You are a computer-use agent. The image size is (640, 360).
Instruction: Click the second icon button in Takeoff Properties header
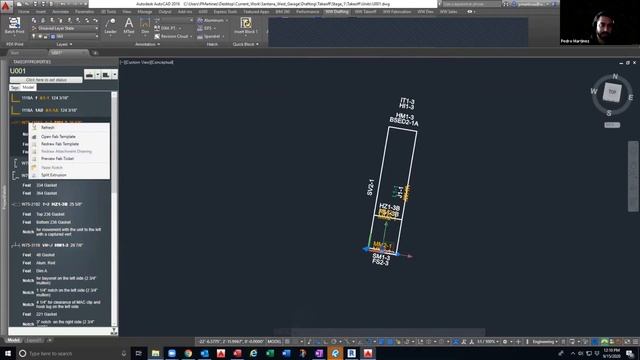click(x=106, y=75)
